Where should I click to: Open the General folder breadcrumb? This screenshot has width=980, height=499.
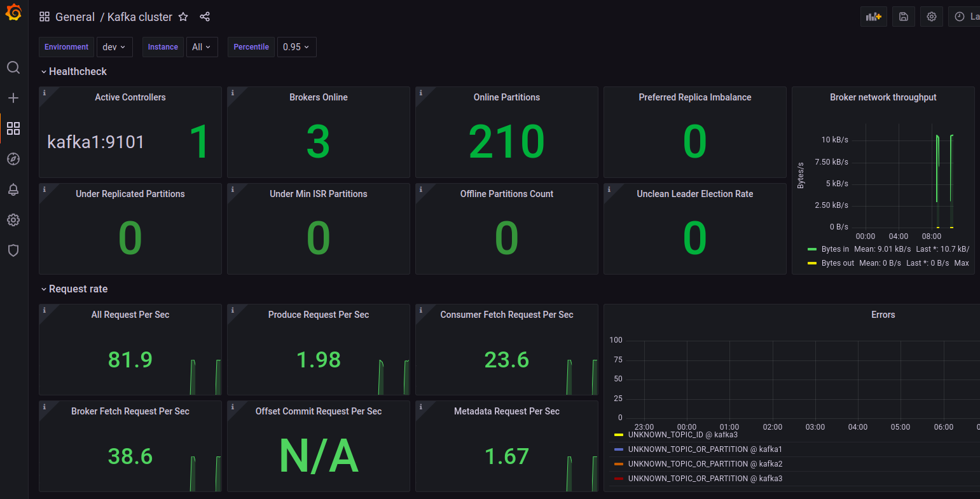[75, 17]
